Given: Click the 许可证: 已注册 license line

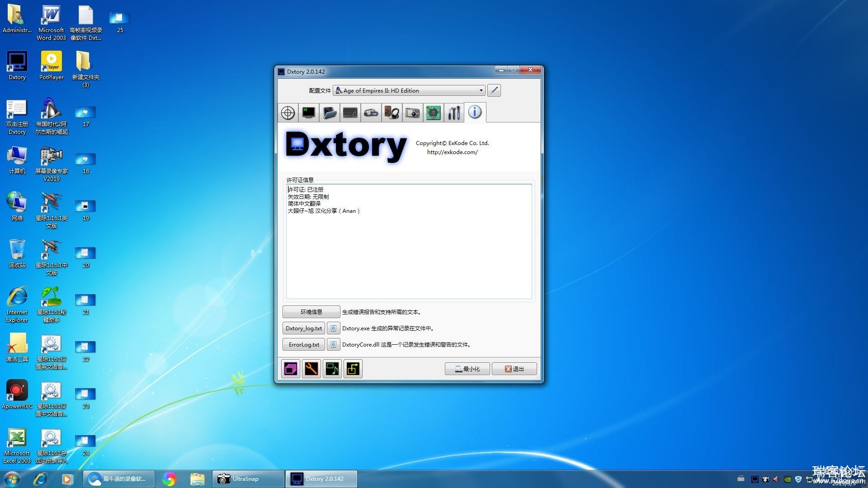Looking at the screenshot, I should point(306,189).
